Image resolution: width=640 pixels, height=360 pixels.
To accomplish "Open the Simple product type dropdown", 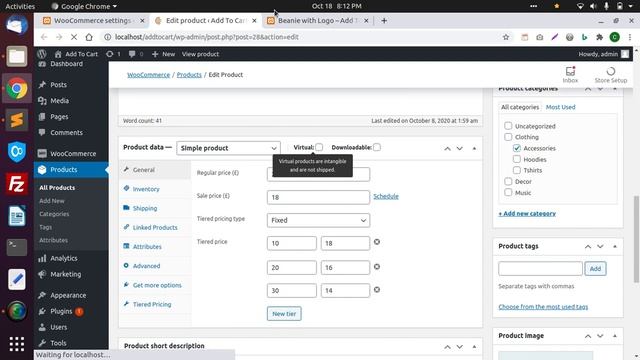I will 228,148.
